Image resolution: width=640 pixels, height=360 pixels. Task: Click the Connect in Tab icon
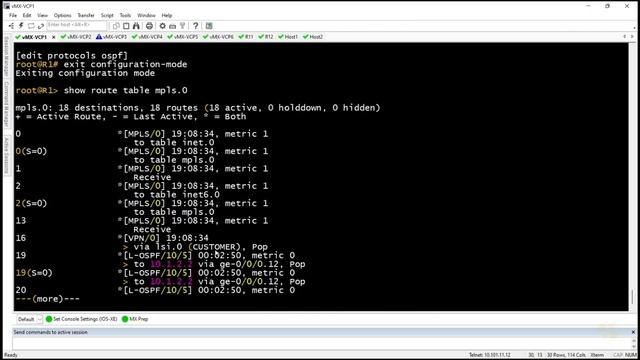point(31,26)
